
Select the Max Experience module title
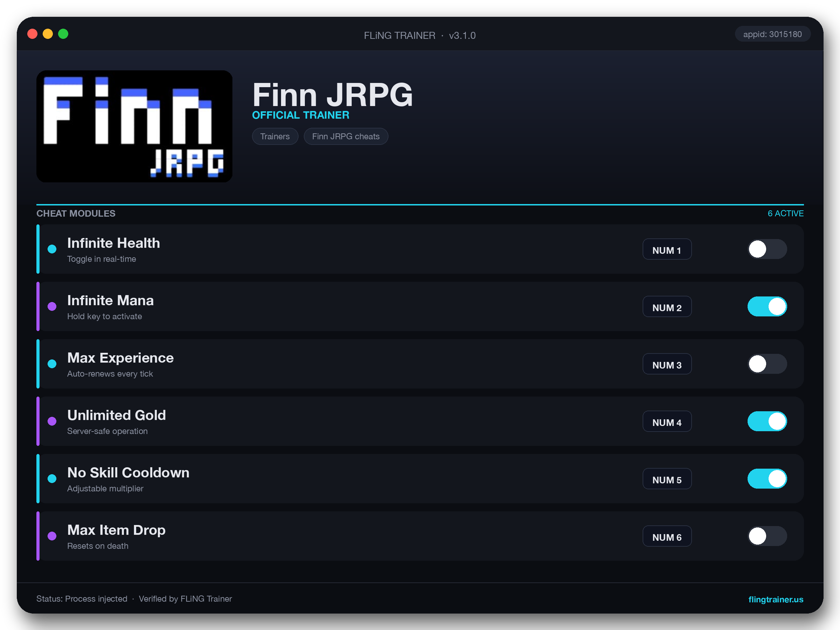click(120, 358)
